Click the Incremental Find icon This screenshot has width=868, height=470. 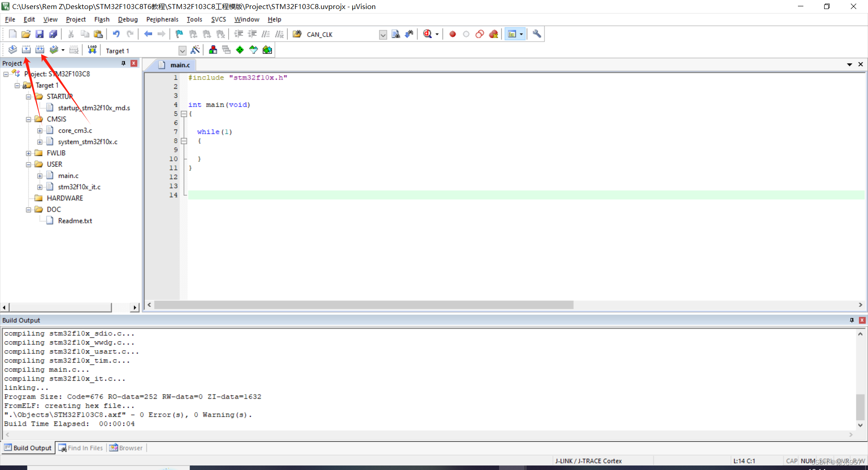(409, 34)
